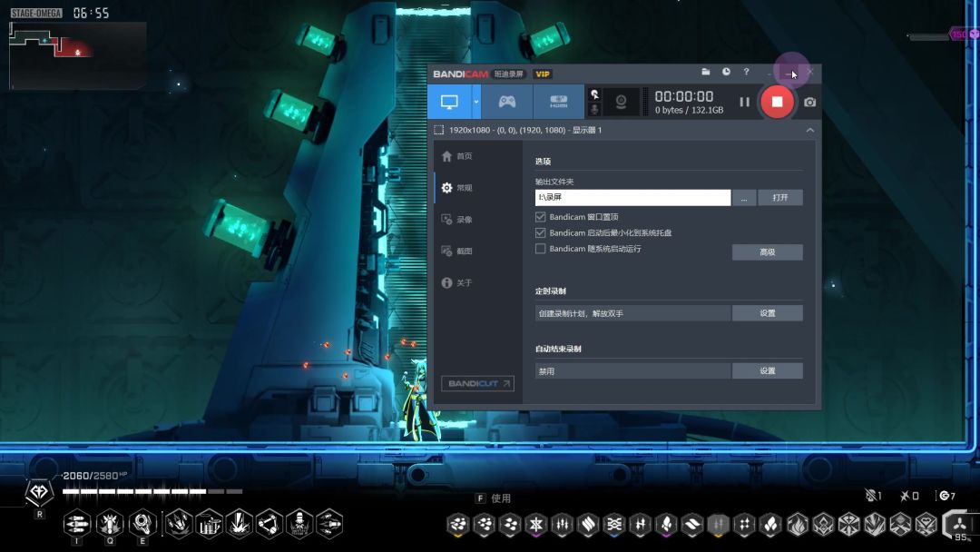Viewport: 980px width, 552px height.
Task: Click the rocket launch skill icon
Action: coord(299,523)
